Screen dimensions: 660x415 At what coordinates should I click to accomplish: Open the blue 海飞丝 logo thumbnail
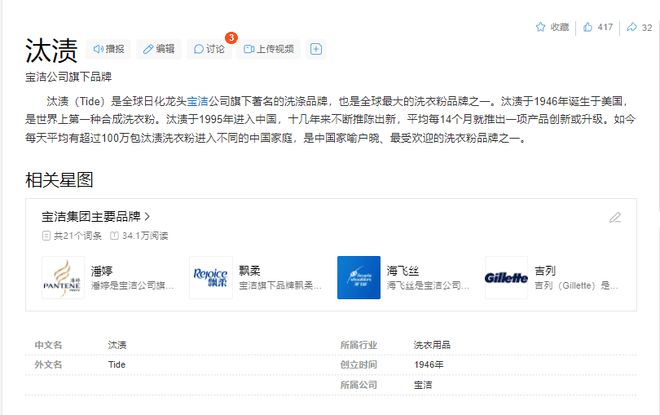[x=359, y=278]
